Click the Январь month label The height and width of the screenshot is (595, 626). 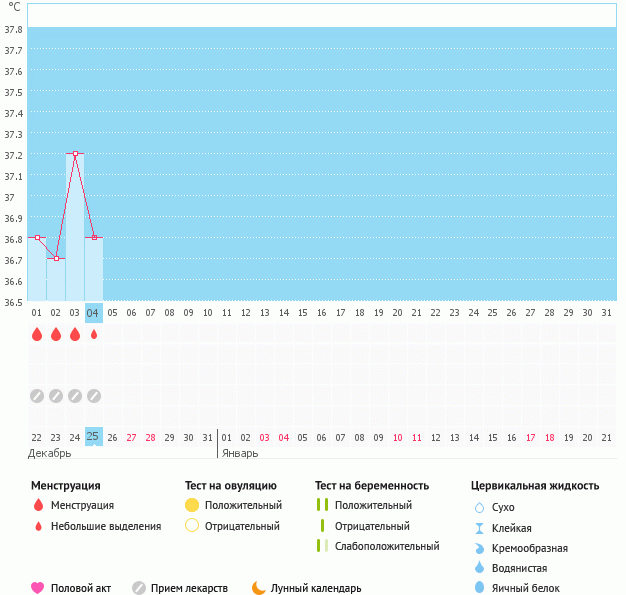(238, 453)
